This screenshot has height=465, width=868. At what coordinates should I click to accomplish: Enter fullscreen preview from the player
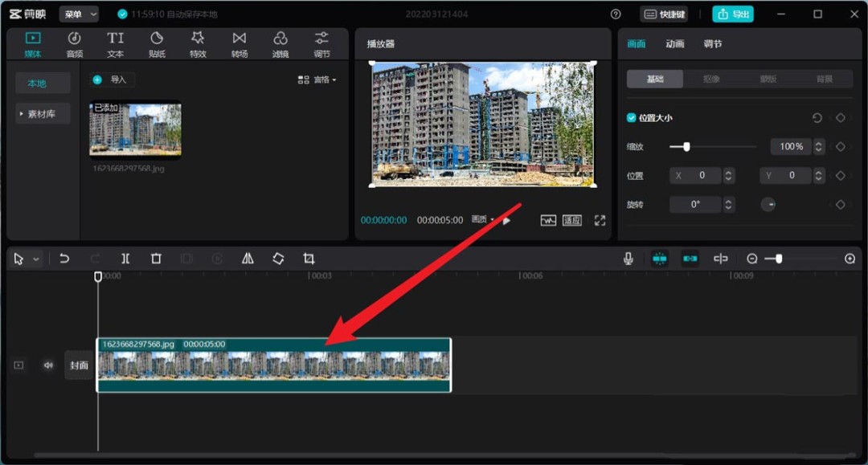pos(600,220)
